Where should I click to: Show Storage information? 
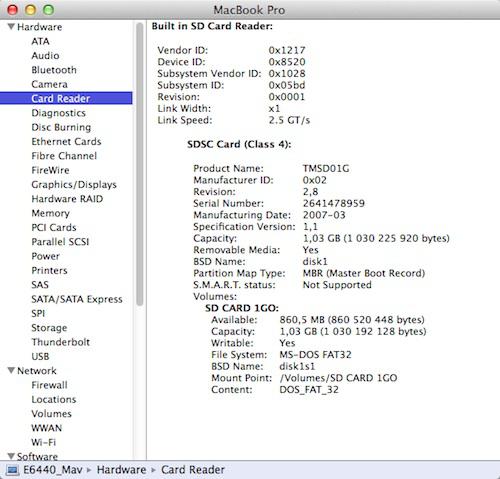click(x=49, y=328)
